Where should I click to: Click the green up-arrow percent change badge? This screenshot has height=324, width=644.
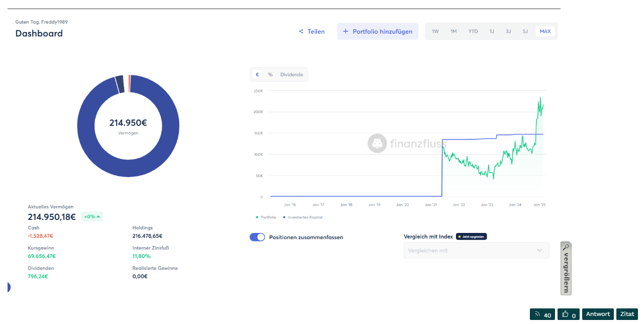click(x=92, y=217)
